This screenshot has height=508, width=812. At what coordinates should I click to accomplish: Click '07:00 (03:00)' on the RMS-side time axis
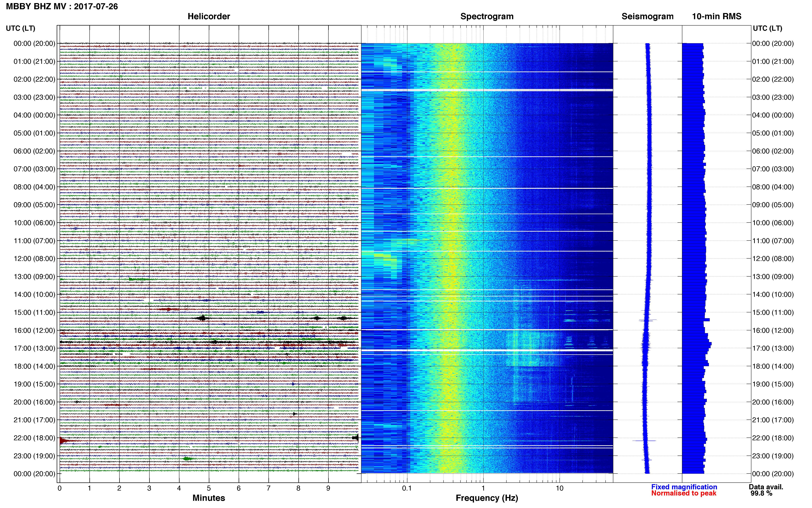773,169
